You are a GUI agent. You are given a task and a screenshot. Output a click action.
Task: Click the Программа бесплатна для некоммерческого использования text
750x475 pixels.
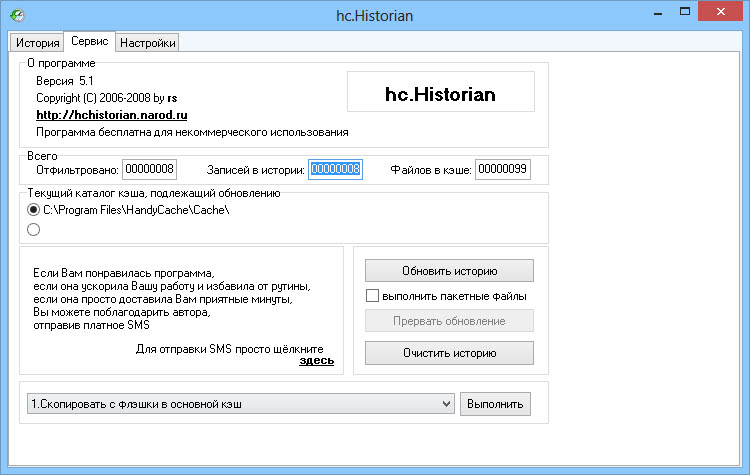pos(192,133)
